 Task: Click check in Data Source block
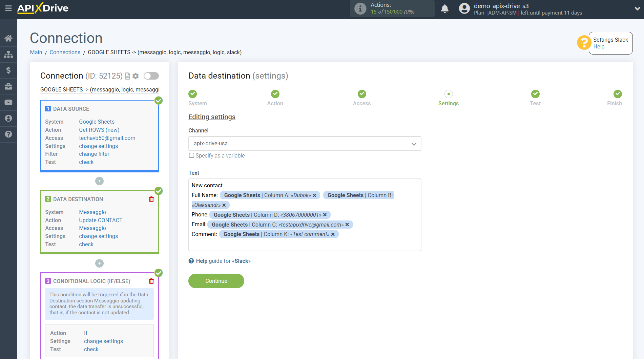pyautogui.click(x=86, y=162)
